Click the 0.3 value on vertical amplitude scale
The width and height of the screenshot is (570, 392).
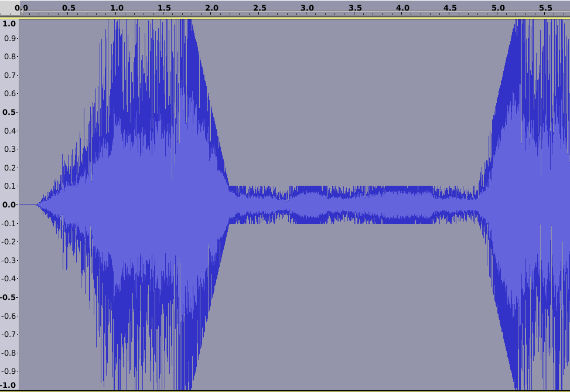(x=10, y=149)
